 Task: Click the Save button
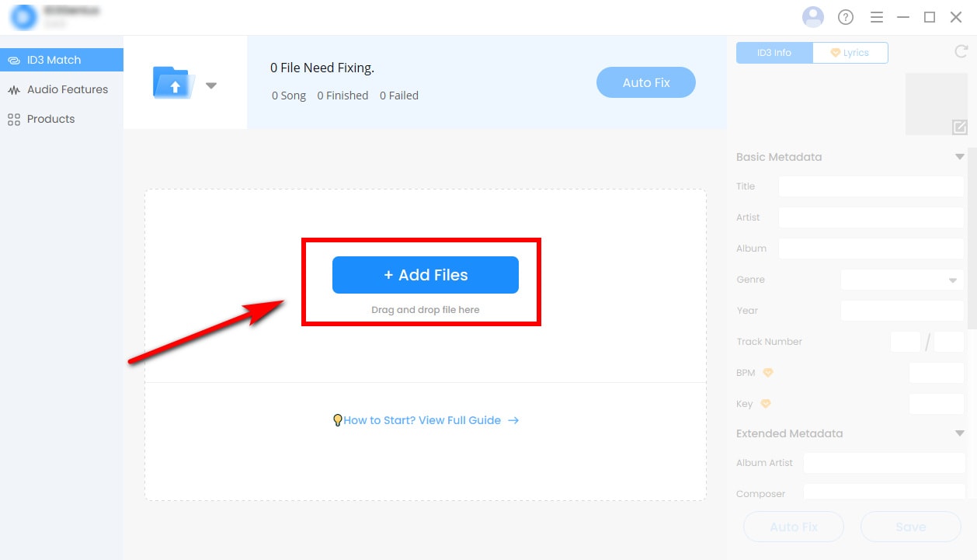pyautogui.click(x=911, y=527)
